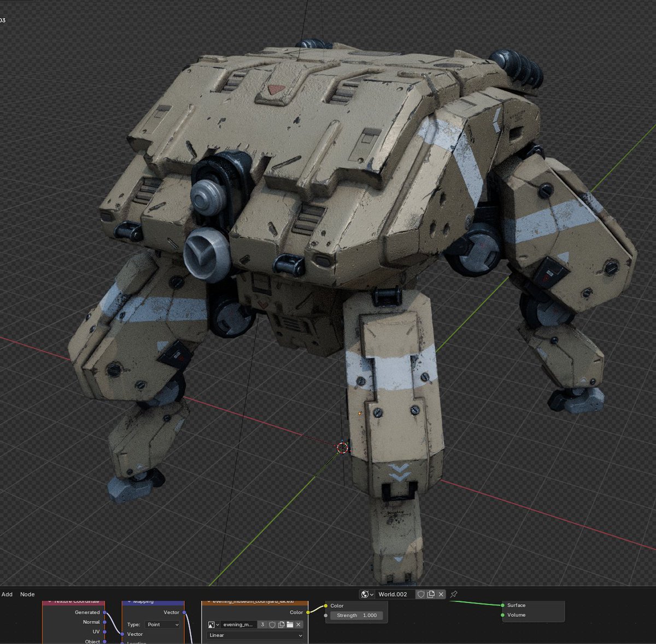Edit the World.002 name field
656x644 pixels.
point(395,594)
